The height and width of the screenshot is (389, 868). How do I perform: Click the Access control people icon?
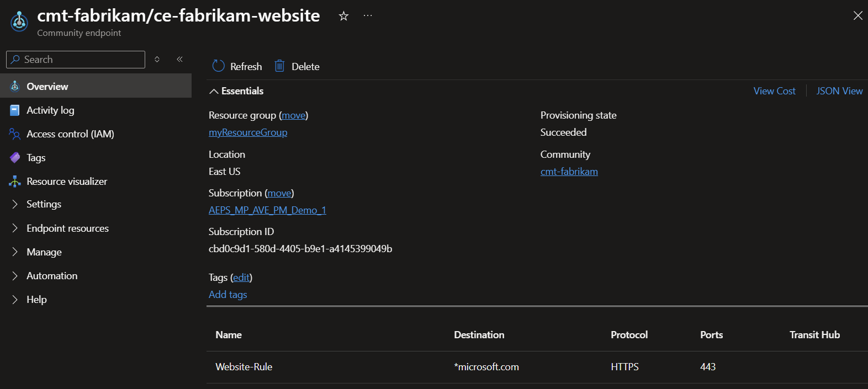[x=15, y=134]
